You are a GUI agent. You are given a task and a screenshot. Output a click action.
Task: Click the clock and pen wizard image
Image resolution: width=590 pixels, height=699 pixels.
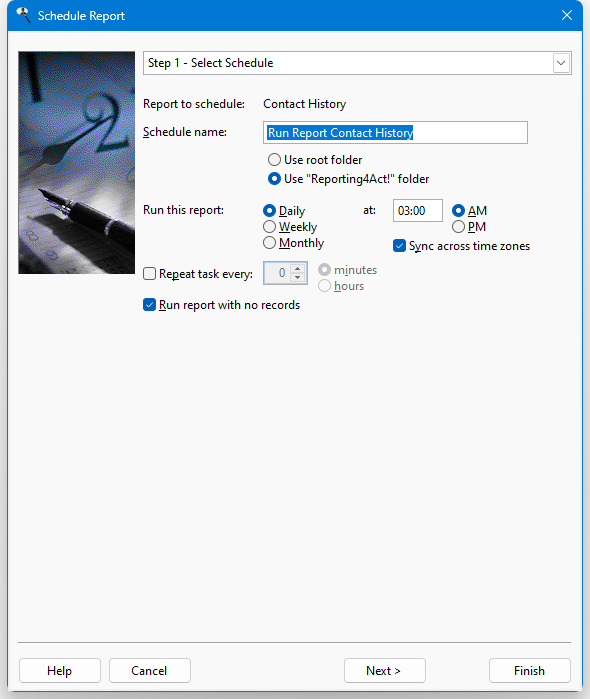(76, 162)
